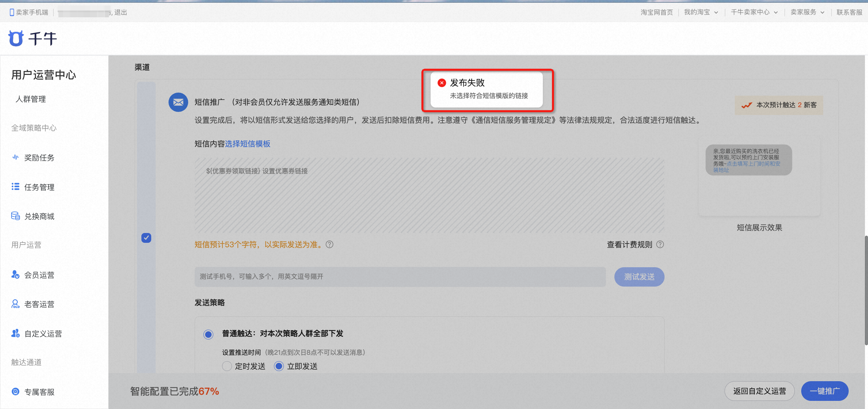Click help icon next to 查看计费规则
The height and width of the screenshot is (409, 868).
pyautogui.click(x=660, y=245)
